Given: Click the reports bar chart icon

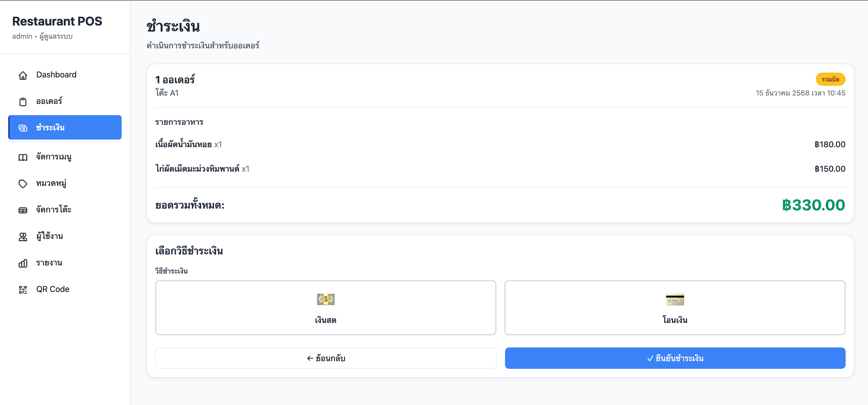Looking at the screenshot, I should click(23, 263).
